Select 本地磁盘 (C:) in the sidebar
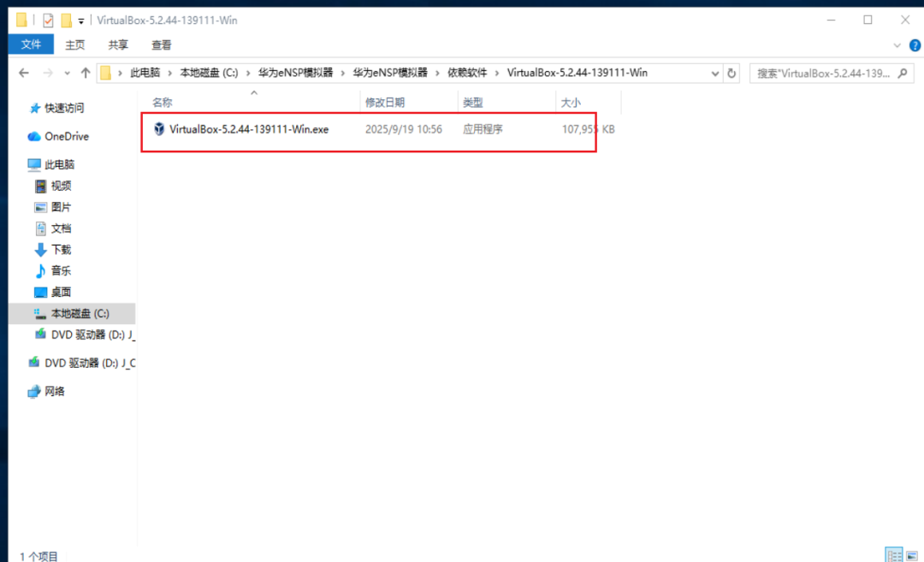The image size is (924, 562). [x=80, y=313]
